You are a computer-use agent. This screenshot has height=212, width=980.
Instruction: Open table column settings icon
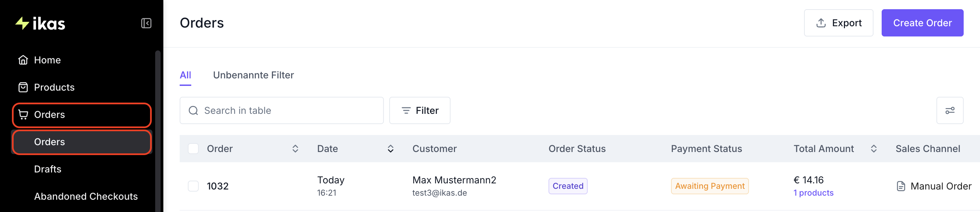pos(950,110)
